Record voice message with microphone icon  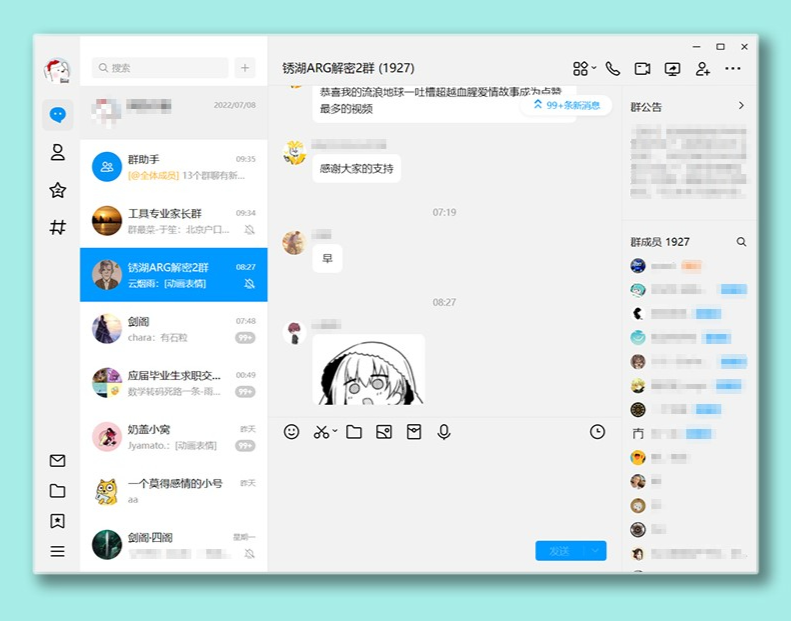click(x=444, y=432)
